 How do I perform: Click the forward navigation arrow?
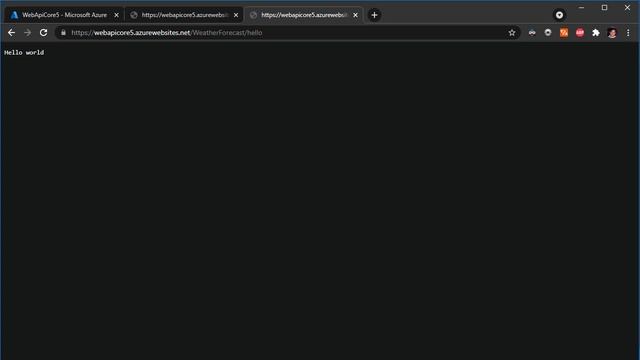point(27,33)
